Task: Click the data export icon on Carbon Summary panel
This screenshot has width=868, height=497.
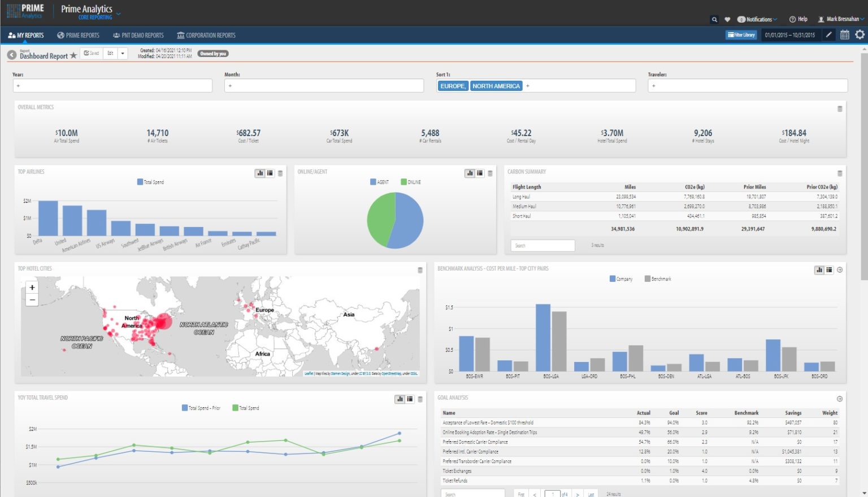Action: [841, 172]
